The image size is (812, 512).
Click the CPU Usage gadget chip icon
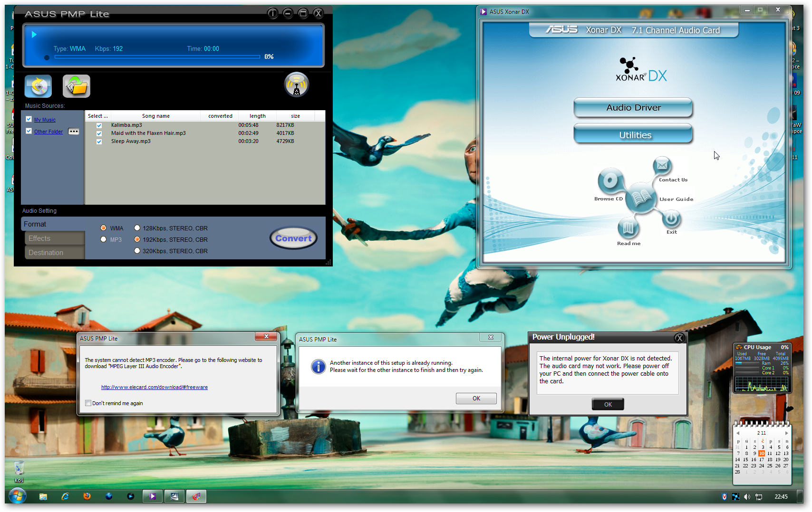pos(739,347)
